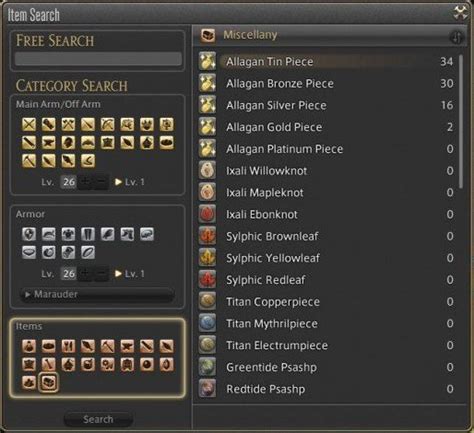Decrease Main Arm level with the minus button

click(101, 182)
